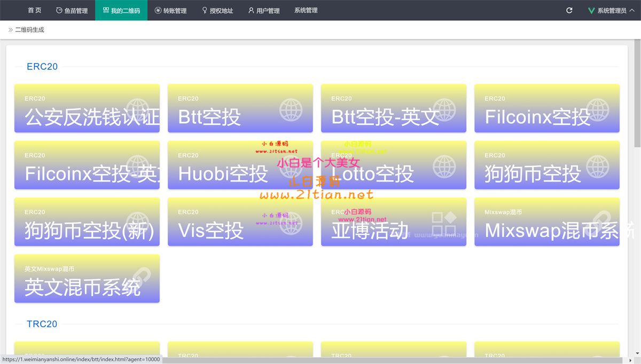
Task: Click globe icon on Huobi空投 card
Action: pos(291,165)
